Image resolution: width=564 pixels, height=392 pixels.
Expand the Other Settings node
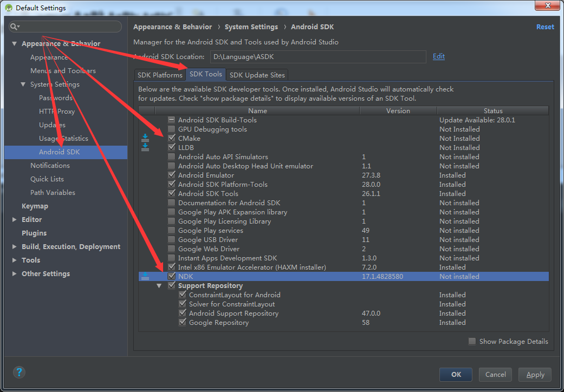[x=15, y=274]
